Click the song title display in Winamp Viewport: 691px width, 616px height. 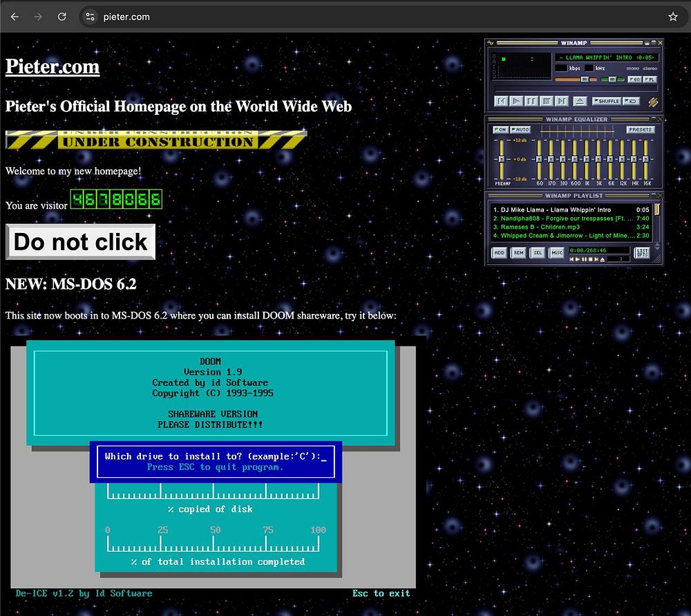[x=607, y=57]
